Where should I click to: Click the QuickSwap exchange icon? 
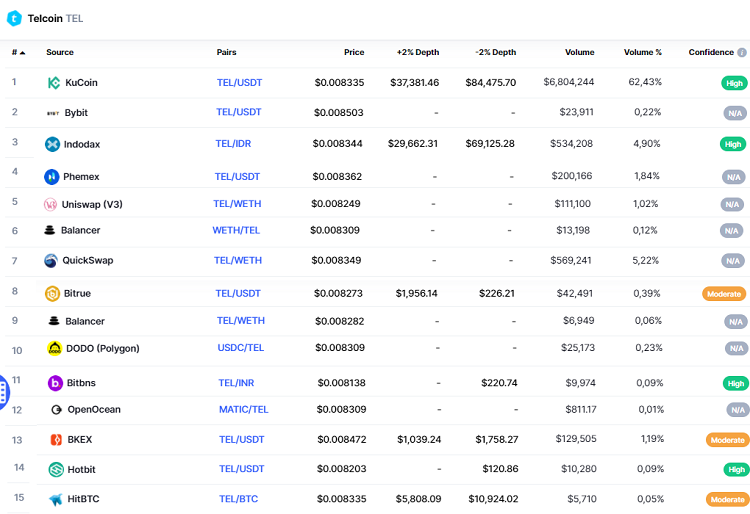point(51,261)
